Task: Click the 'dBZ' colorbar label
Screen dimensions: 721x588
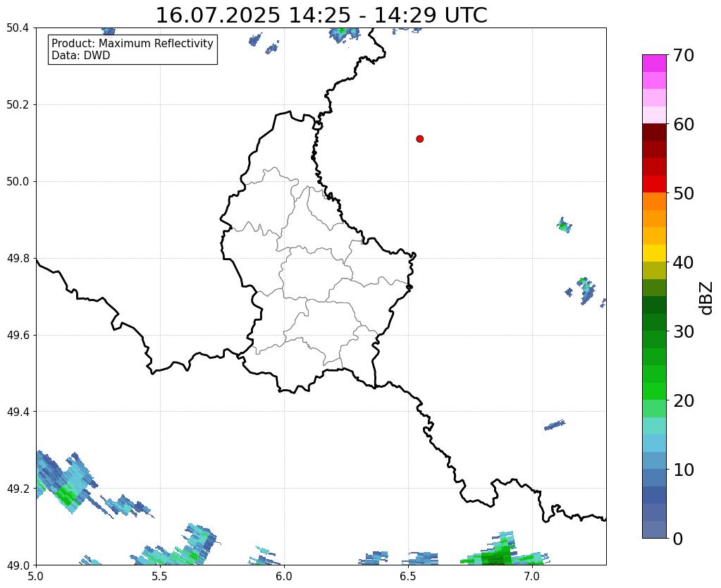Action: [707, 298]
